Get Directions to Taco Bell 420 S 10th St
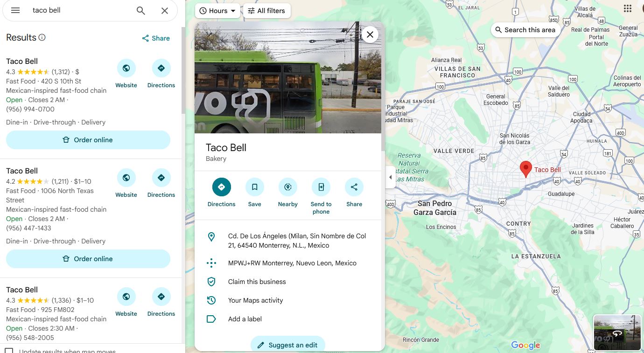This screenshot has width=644, height=353. point(161,74)
